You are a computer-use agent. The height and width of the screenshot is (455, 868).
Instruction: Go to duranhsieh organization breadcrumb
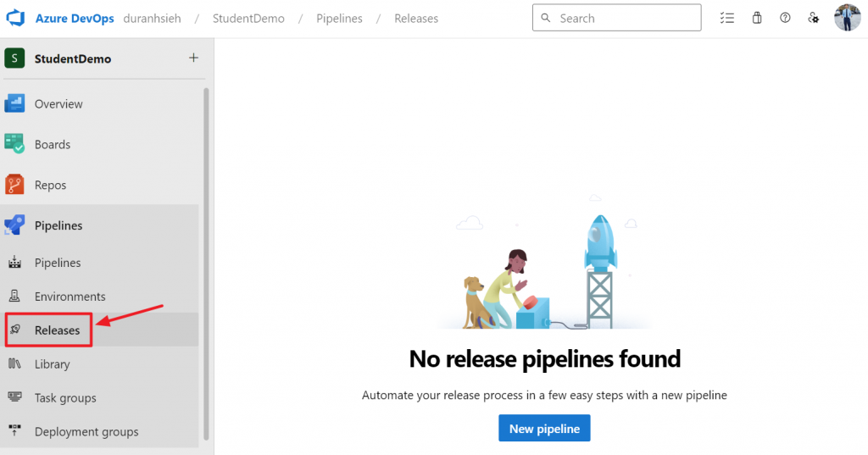coord(152,19)
